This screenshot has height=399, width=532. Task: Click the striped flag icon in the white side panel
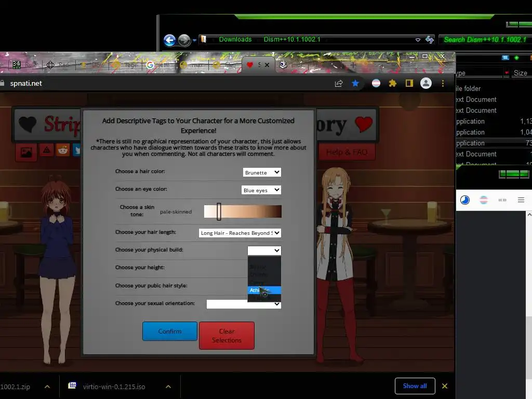tap(484, 200)
